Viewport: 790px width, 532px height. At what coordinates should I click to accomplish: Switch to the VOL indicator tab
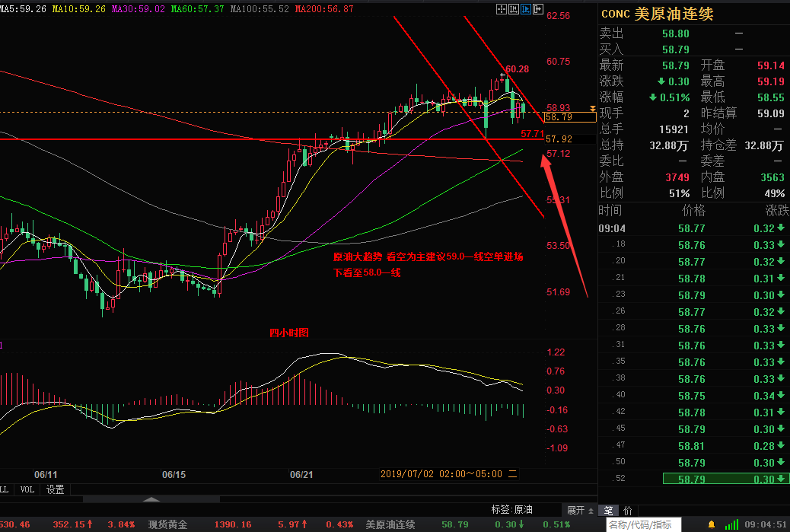tap(27, 489)
